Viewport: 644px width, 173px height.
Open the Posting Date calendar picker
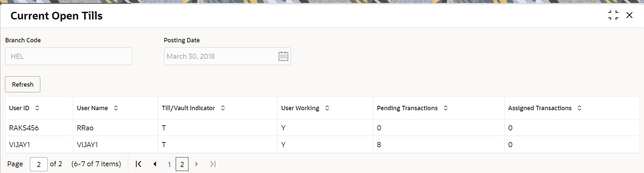[x=283, y=56]
